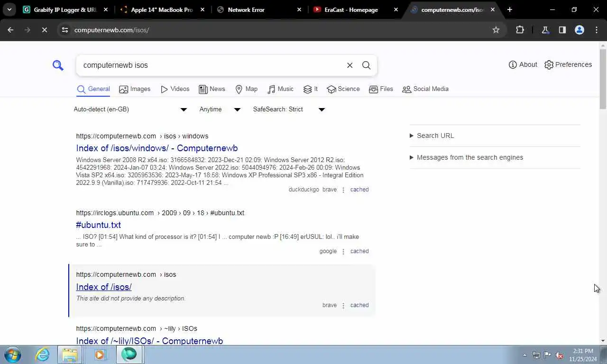Launch Internet Explorer from taskbar
Screen dimensions: 607x364
click(42, 355)
